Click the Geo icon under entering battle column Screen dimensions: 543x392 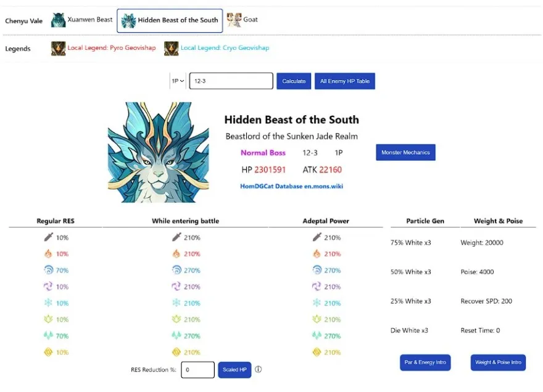pyautogui.click(x=177, y=353)
